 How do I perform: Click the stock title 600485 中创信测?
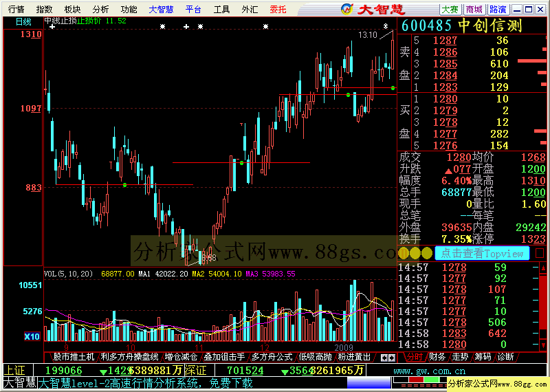462,25
